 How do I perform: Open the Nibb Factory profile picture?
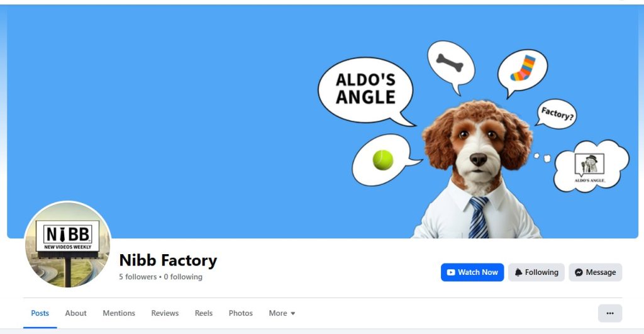tap(68, 244)
